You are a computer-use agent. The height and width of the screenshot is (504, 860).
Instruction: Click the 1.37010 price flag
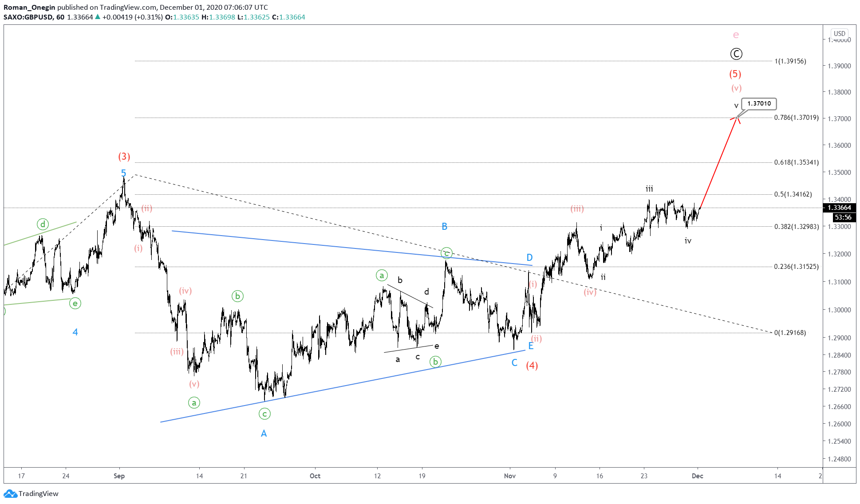(759, 103)
